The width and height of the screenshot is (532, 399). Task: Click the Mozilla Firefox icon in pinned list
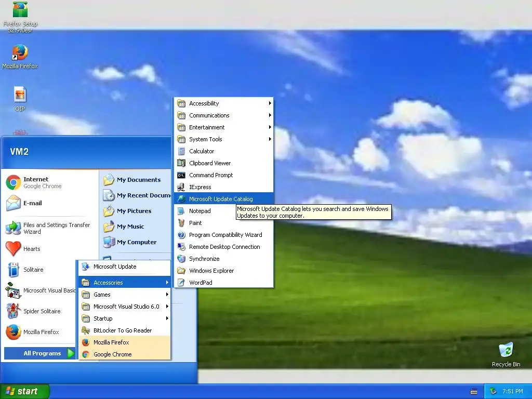pyautogui.click(x=13, y=332)
